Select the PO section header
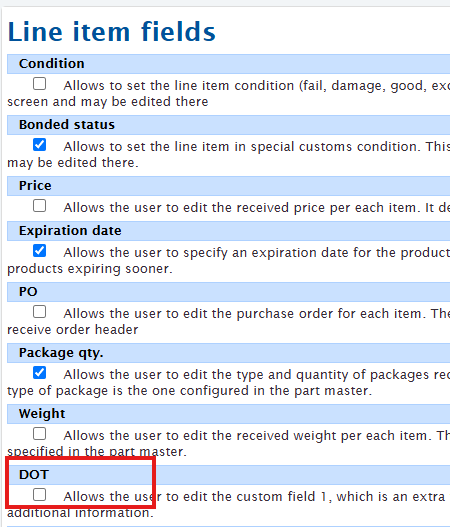Screen dimensions: 450x527 point(229,292)
